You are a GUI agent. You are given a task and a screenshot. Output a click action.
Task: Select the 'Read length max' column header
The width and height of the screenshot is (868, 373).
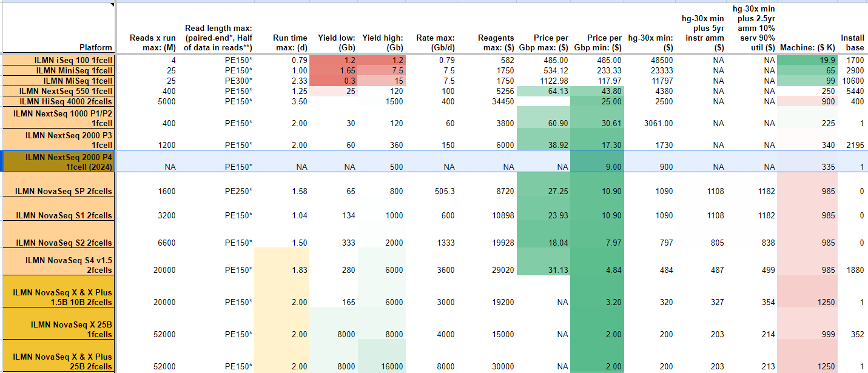pos(216,28)
